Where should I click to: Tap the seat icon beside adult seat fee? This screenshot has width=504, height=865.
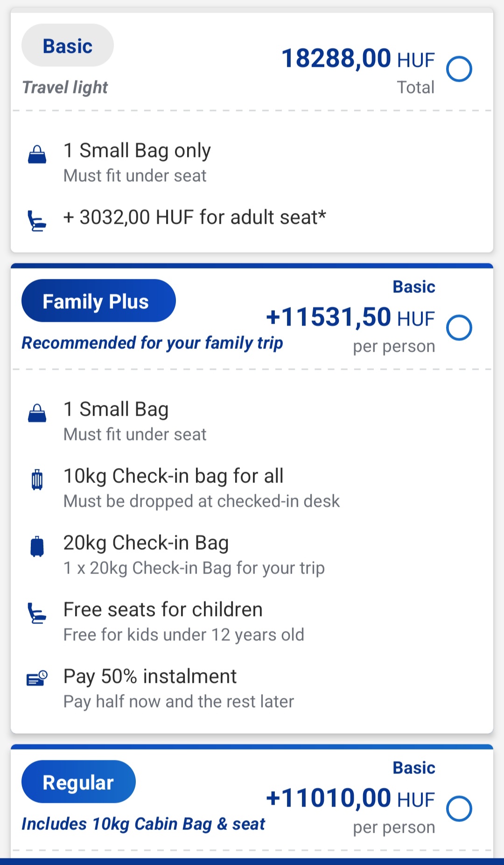tap(37, 220)
